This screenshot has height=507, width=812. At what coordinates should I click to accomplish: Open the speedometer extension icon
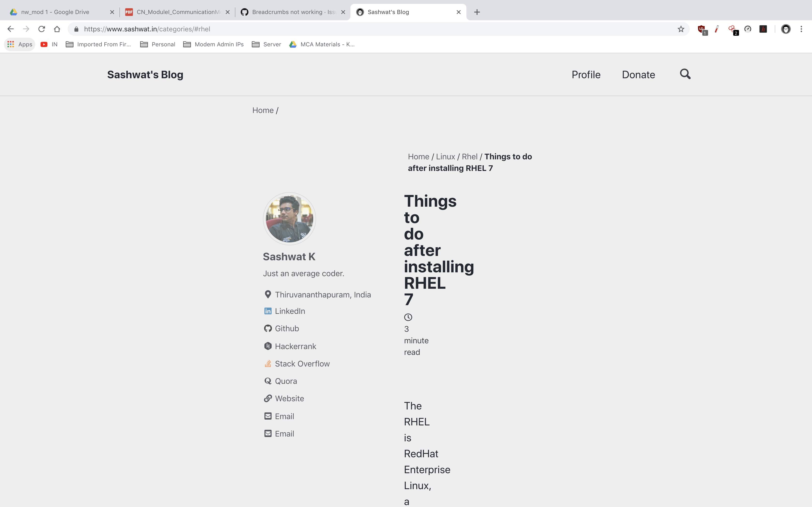coord(747,29)
